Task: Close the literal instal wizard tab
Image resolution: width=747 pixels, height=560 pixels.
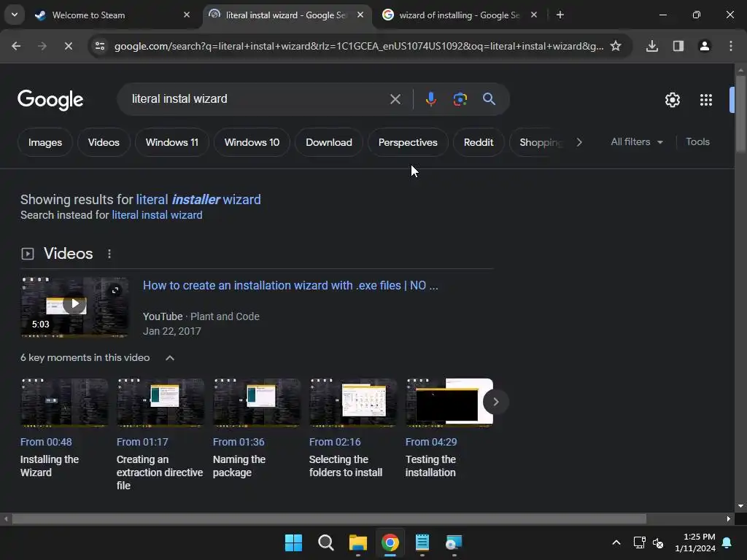Action: [360, 15]
